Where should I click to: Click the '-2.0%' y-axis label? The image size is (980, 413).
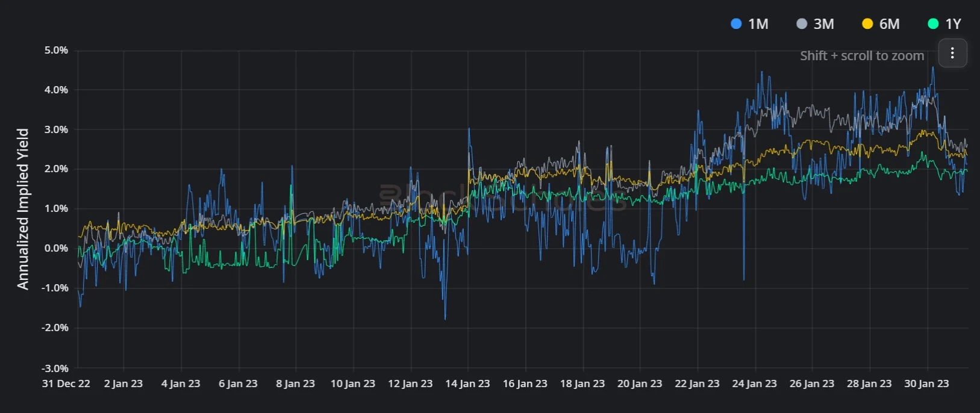tap(55, 328)
